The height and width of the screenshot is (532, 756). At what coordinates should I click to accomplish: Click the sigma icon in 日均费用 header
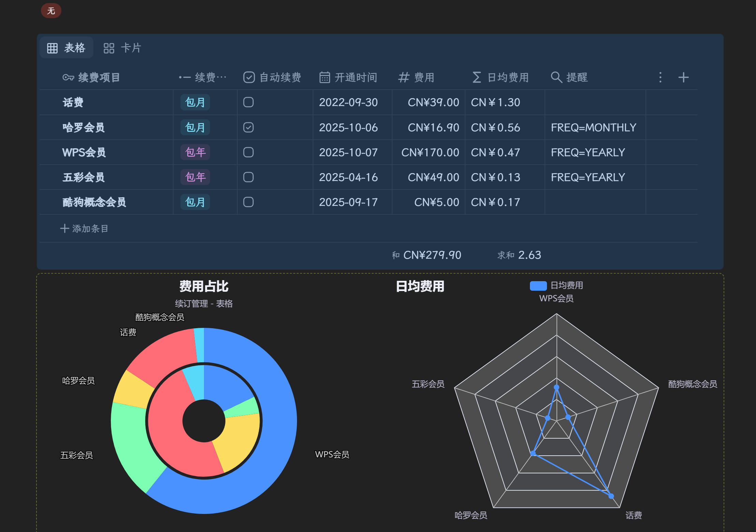476,77
